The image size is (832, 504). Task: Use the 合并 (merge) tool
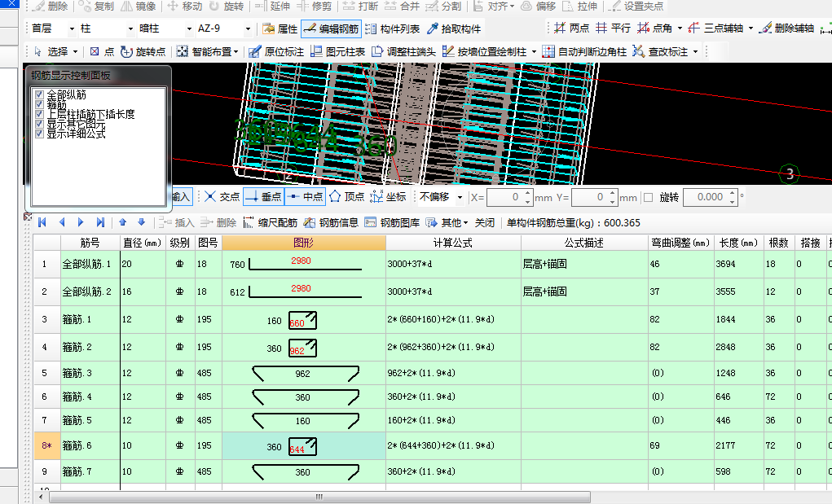tap(403, 7)
